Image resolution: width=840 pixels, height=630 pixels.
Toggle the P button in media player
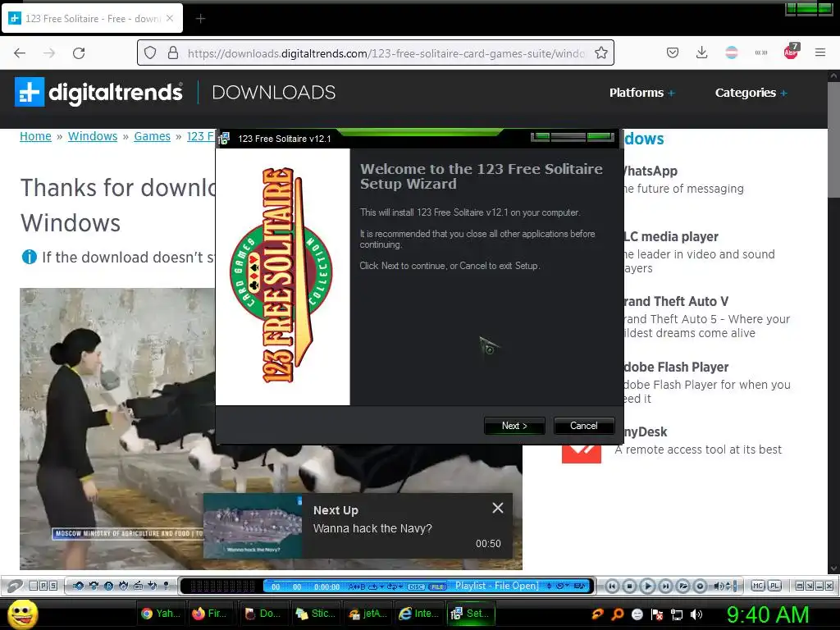point(43,586)
